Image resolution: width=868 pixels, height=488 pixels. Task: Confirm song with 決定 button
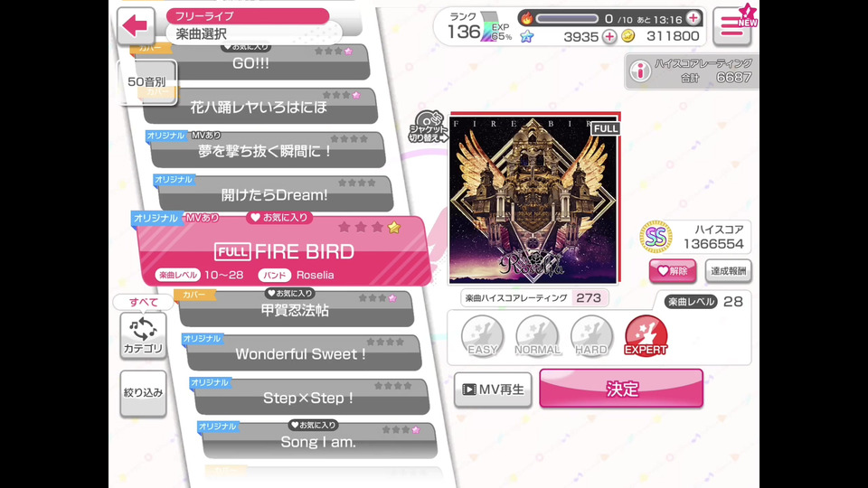pos(621,389)
